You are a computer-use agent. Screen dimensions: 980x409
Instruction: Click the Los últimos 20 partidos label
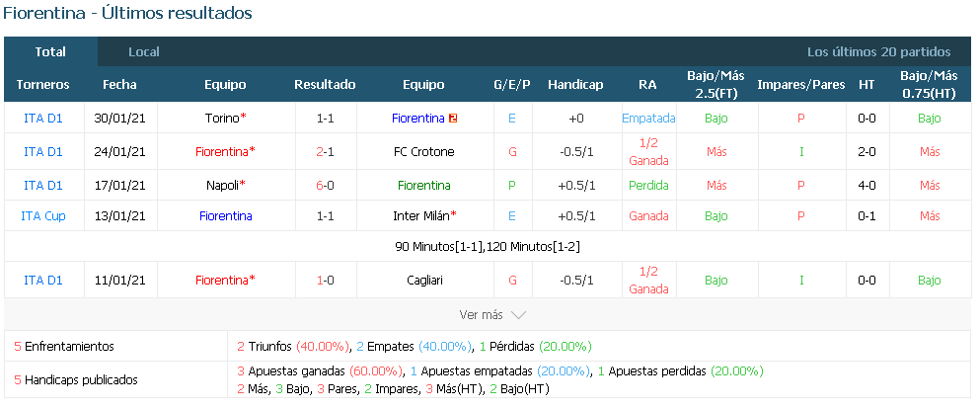click(x=878, y=52)
